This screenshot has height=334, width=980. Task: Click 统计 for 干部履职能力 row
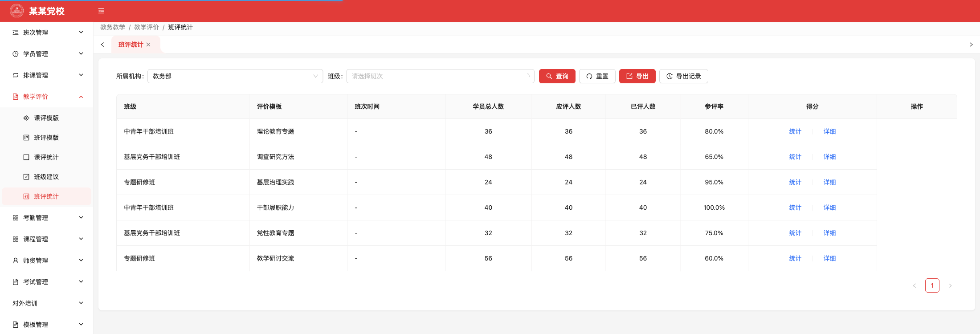click(x=795, y=208)
